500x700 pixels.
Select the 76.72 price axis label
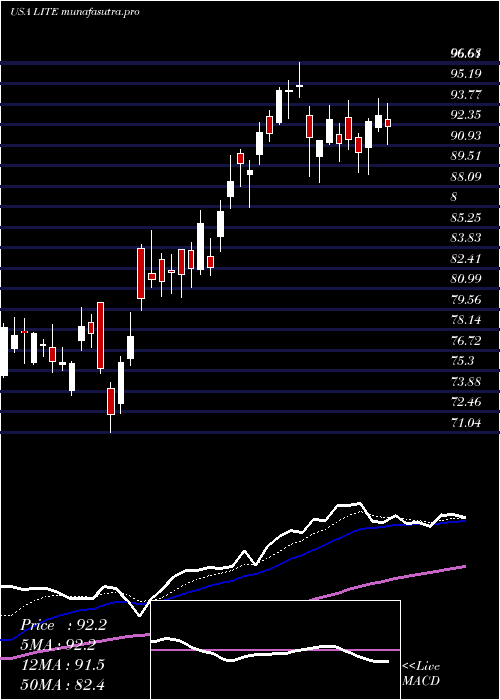tap(467, 341)
